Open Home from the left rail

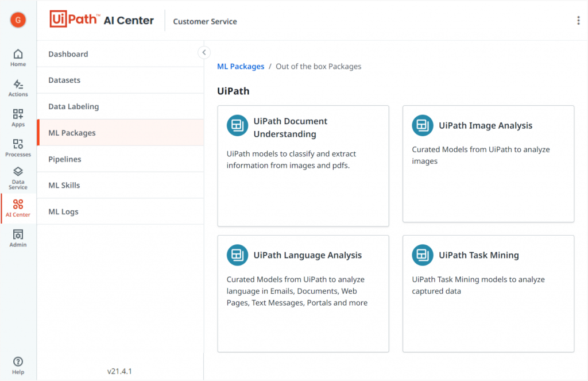coord(18,57)
